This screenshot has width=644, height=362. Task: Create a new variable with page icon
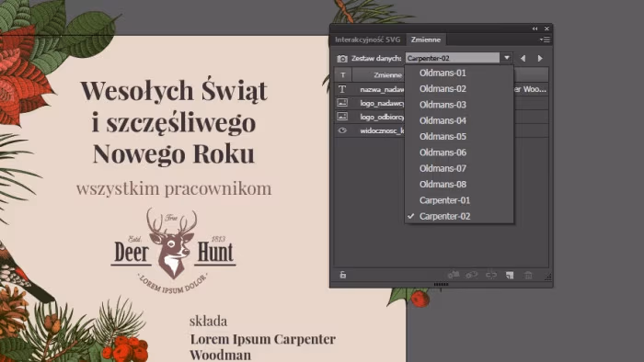click(x=510, y=275)
